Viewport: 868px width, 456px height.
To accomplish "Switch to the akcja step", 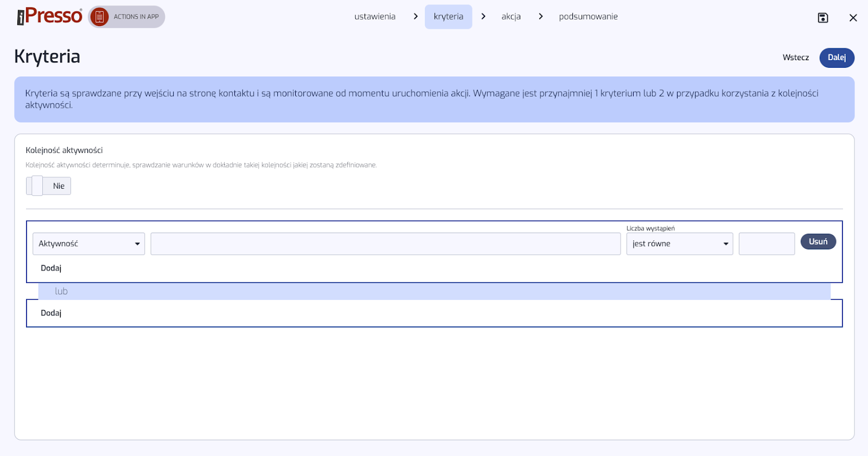I will 510,16.
